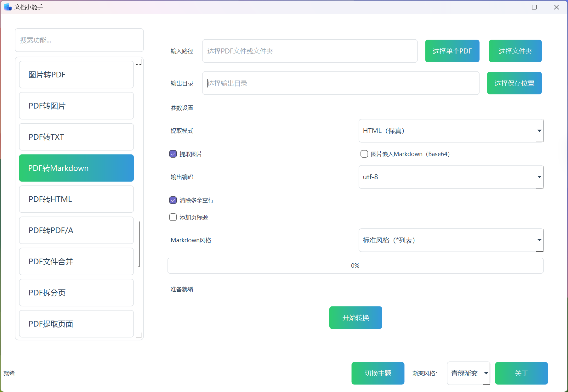The width and height of the screenshot is (568, 392).
Task: Expand the 输出编码 utf-8 dropdown
Action: tap(451, 177)
